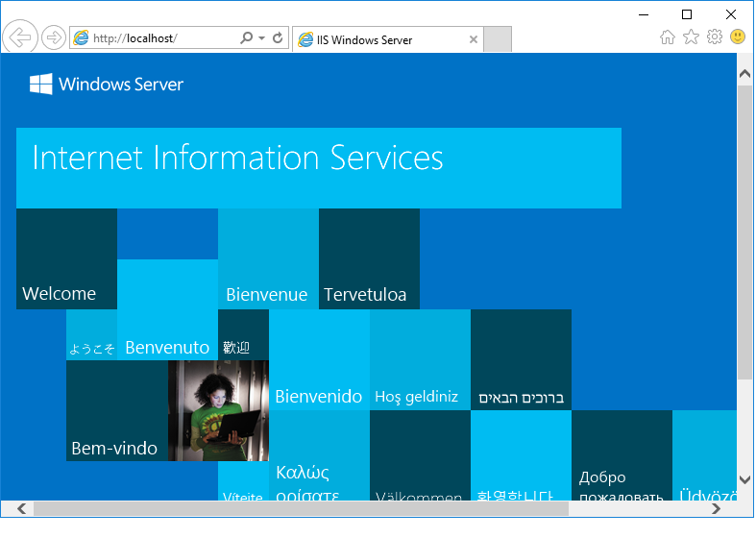Close the Internet Explorer window
The width and height of the screenshot is (756, 538).
[x=731, y=14]
